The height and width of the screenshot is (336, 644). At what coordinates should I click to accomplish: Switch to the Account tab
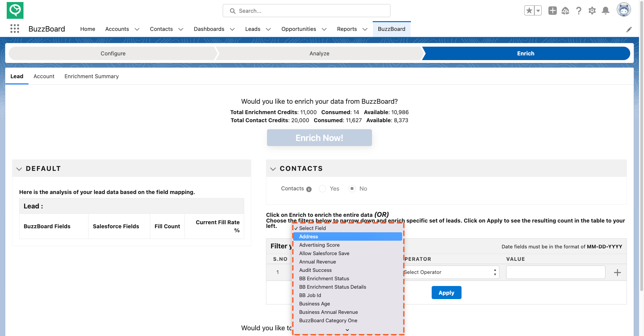(x=44, y=76)
